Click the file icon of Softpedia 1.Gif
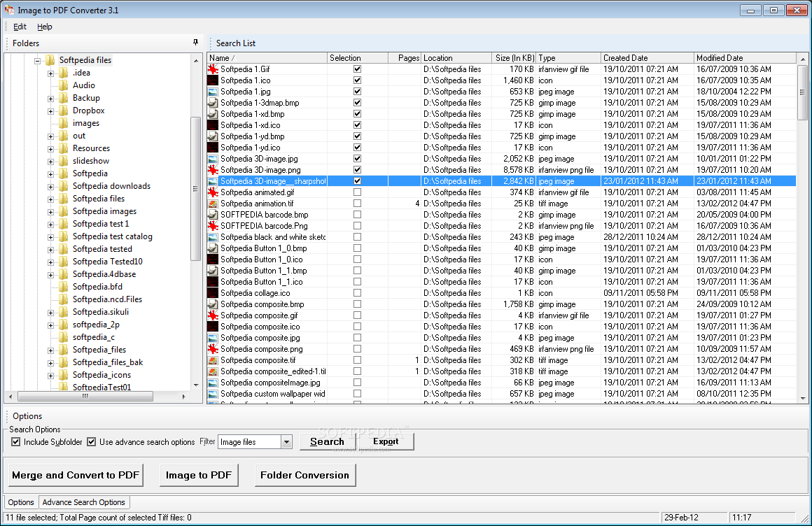The width and height of the screenshot is (812, 526). (212, 69)
